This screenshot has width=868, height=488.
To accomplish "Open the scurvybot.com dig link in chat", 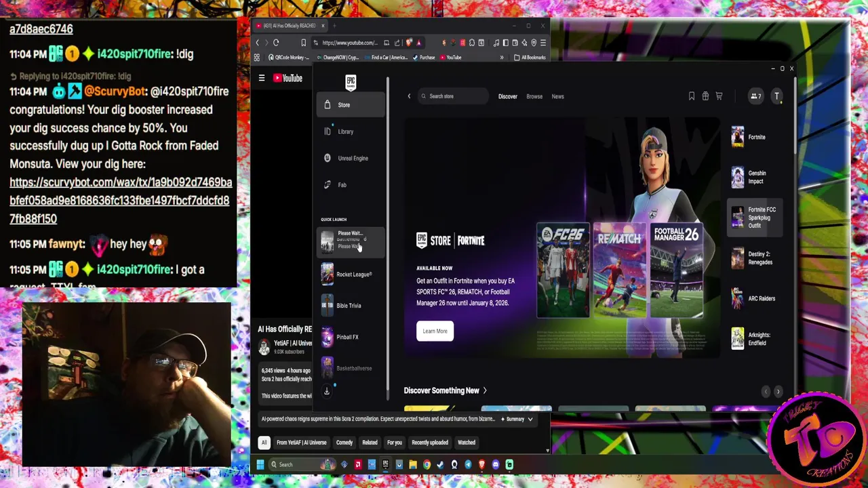I will 121,201.
